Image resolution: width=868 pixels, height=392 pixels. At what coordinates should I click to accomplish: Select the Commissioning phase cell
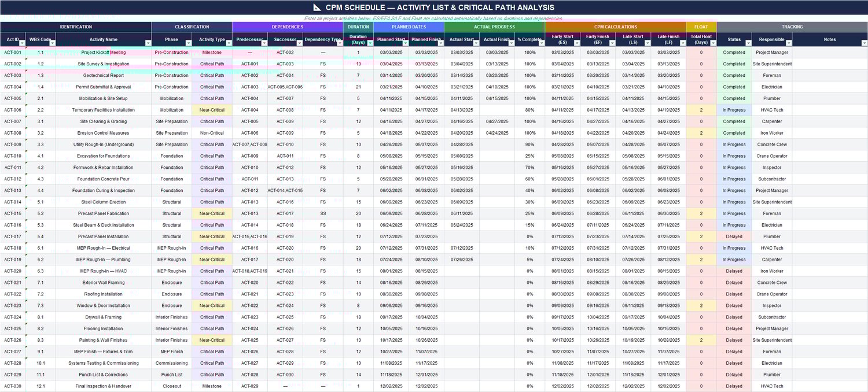[x=172, y=363]
